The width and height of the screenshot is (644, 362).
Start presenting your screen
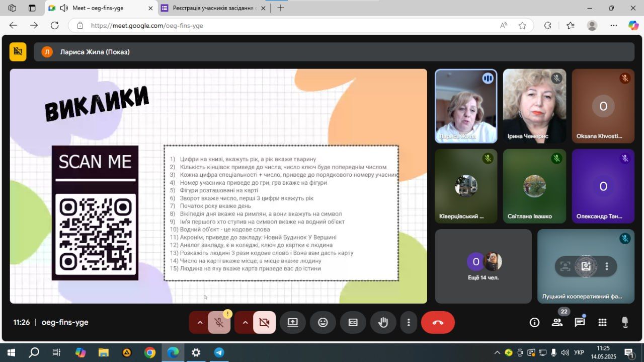[293, 323]
